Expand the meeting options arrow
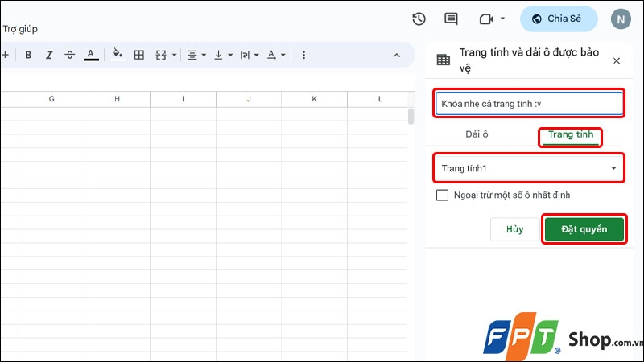 [x=502, y=19]
